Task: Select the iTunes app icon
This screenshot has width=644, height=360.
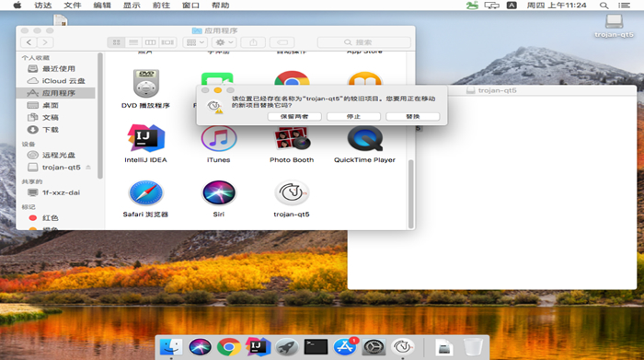Action: point(219,138)
